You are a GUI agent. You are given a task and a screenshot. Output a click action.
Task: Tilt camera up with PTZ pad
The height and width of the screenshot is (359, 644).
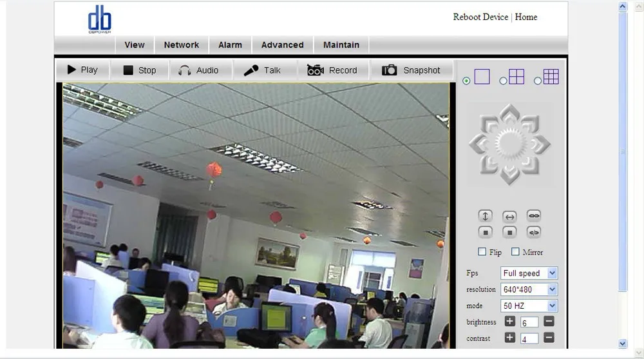509,113
